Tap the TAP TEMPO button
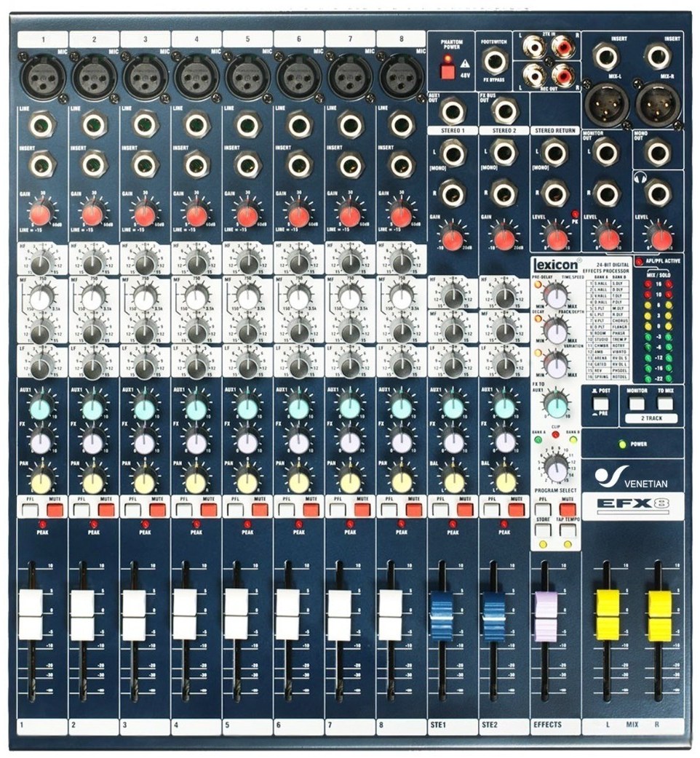This screenshot has width=700, height=758. point(568,530)
